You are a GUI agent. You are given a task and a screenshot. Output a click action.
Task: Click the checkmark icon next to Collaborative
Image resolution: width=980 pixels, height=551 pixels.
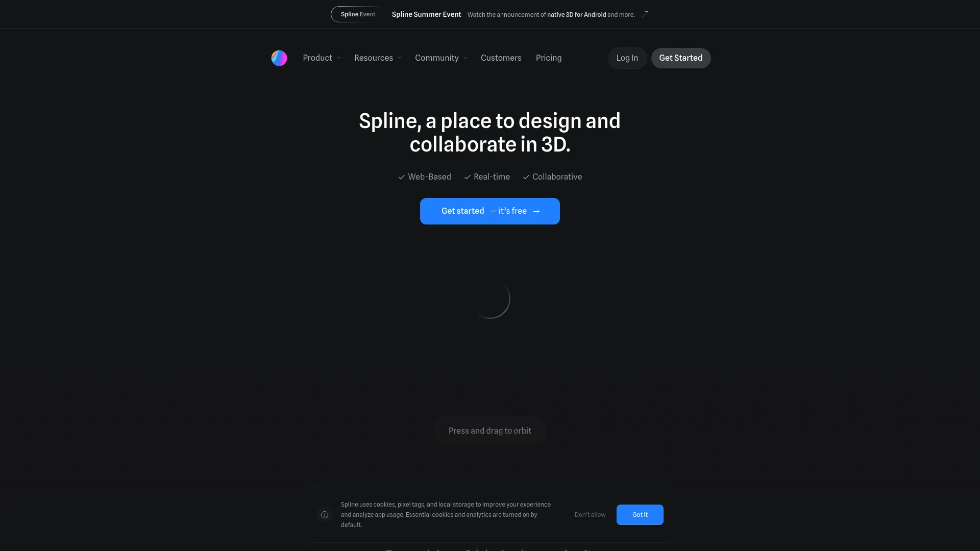coord(526,177)
